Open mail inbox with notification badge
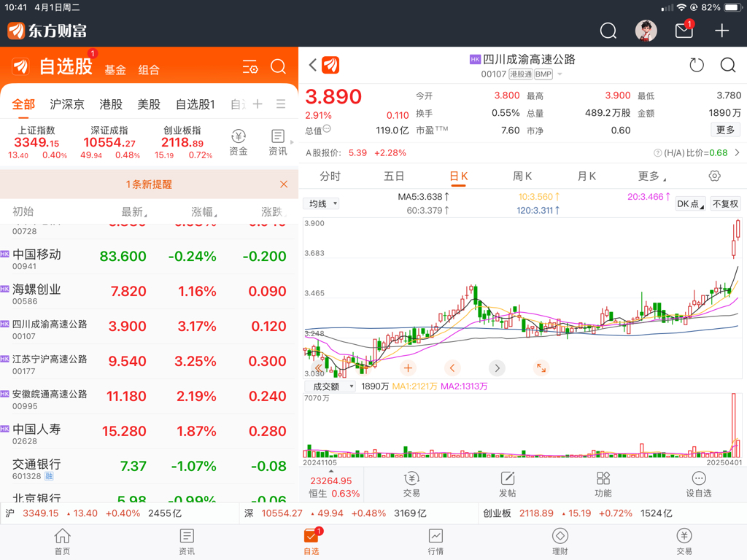This screenshot has height=560, width=747. tap(684, 31)
